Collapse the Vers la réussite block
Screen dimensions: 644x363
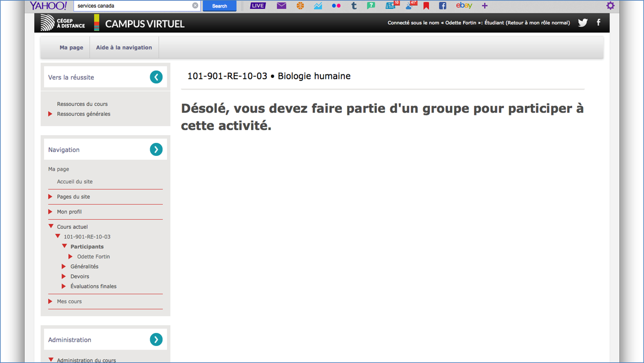156,77
